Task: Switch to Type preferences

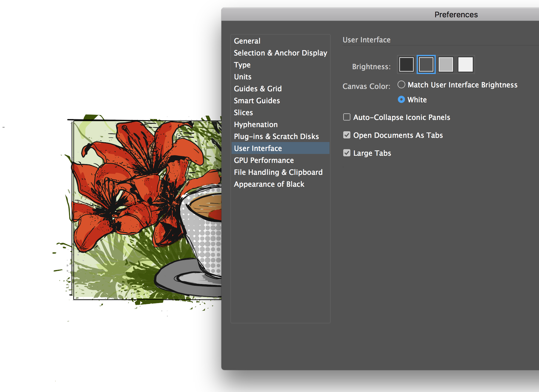Action: (242, 65)
